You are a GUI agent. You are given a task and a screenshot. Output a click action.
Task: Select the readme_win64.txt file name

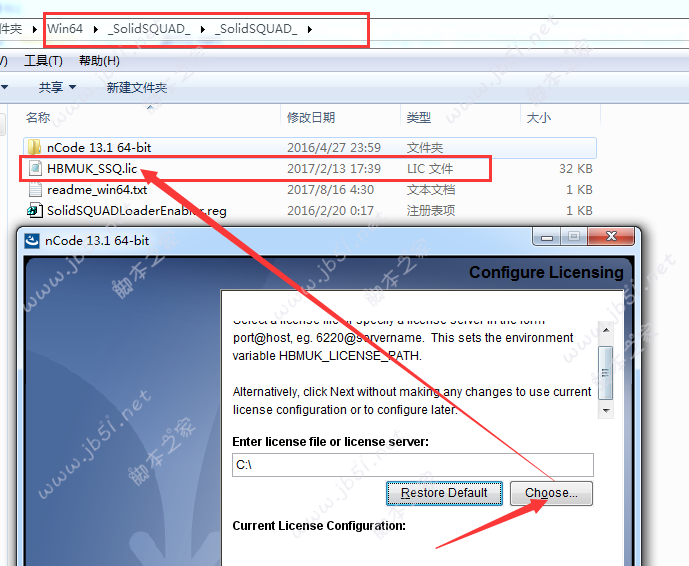coord(97,189)
